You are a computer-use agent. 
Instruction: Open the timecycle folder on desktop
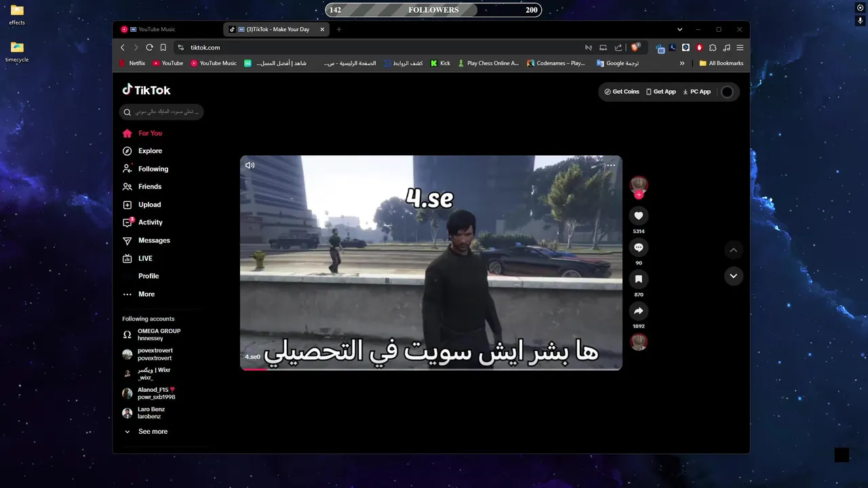click(17, 52)
